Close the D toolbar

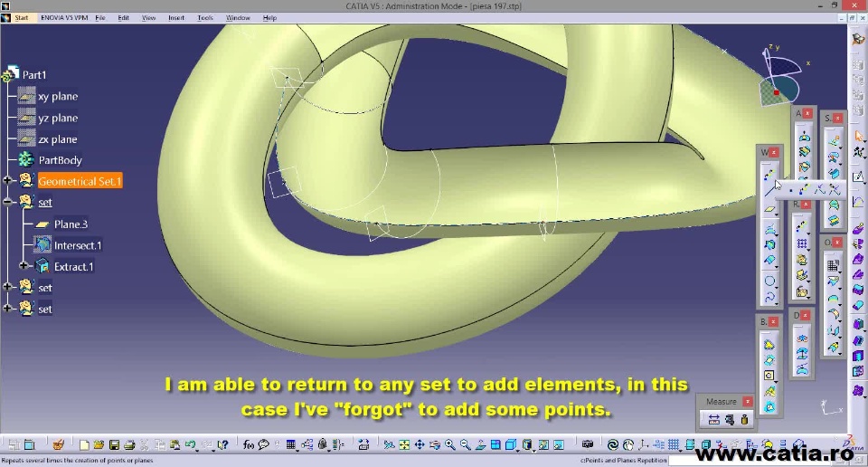[x=806, y=315]
